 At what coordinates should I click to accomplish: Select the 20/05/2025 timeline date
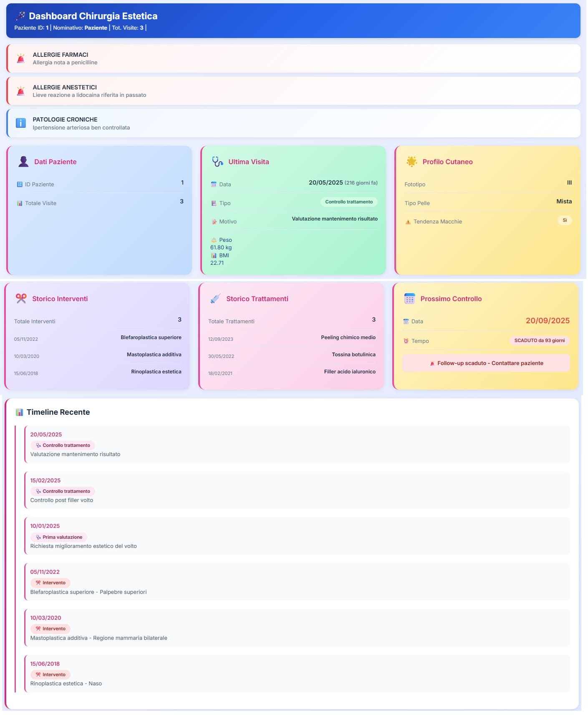(x=46, y=435)
